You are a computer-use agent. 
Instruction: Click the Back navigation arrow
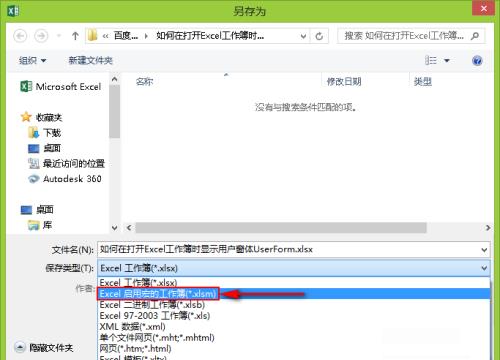pos(20,36)
